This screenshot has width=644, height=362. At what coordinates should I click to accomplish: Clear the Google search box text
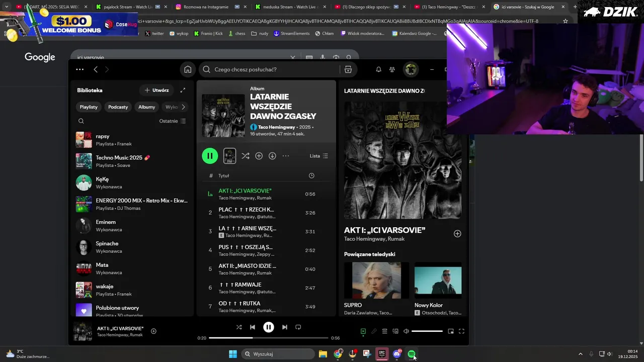coord(293,57)
